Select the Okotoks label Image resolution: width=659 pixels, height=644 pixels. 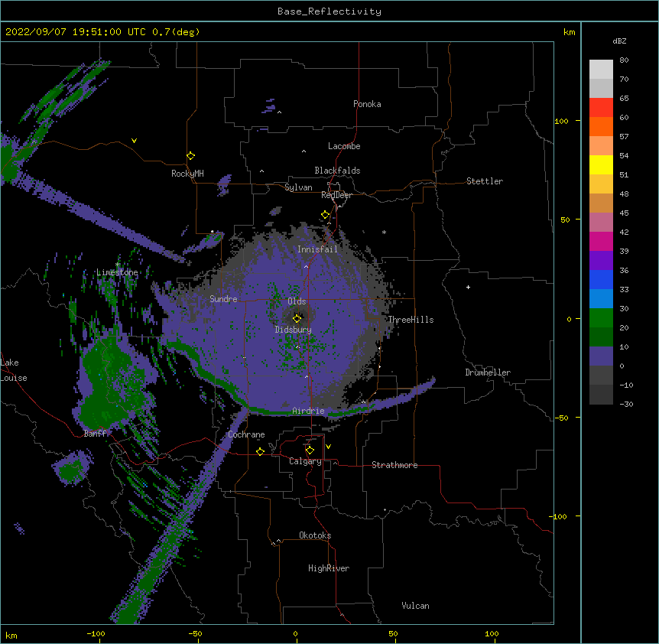[x=315, y=535]
